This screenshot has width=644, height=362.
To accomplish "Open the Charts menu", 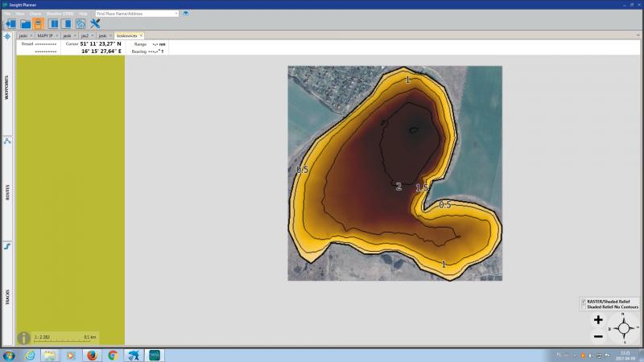I will point(36,14).
